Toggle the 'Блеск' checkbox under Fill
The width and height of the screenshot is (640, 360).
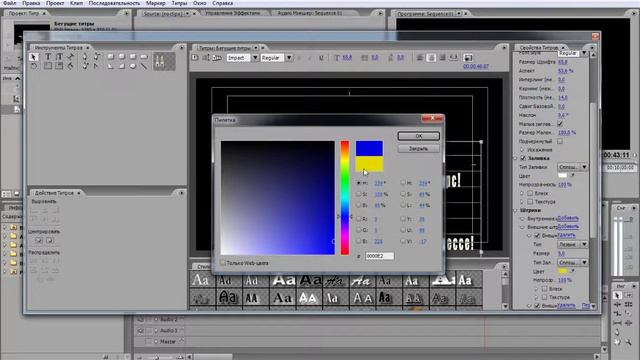point(530,193)
